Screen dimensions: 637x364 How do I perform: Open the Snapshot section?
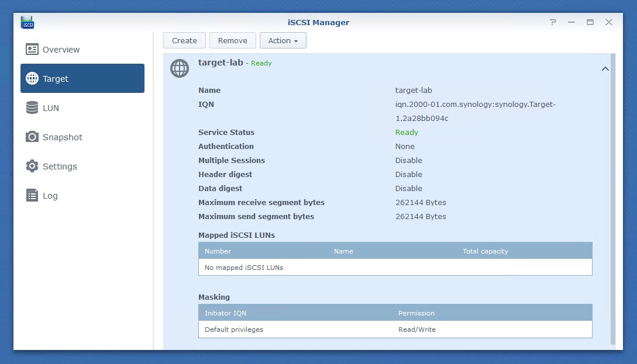point(62,137)
